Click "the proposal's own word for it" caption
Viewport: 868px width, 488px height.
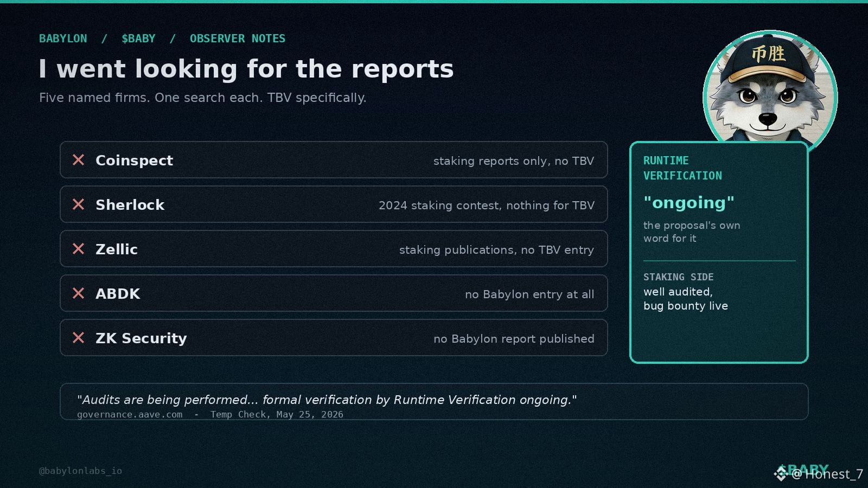point(692,232)
